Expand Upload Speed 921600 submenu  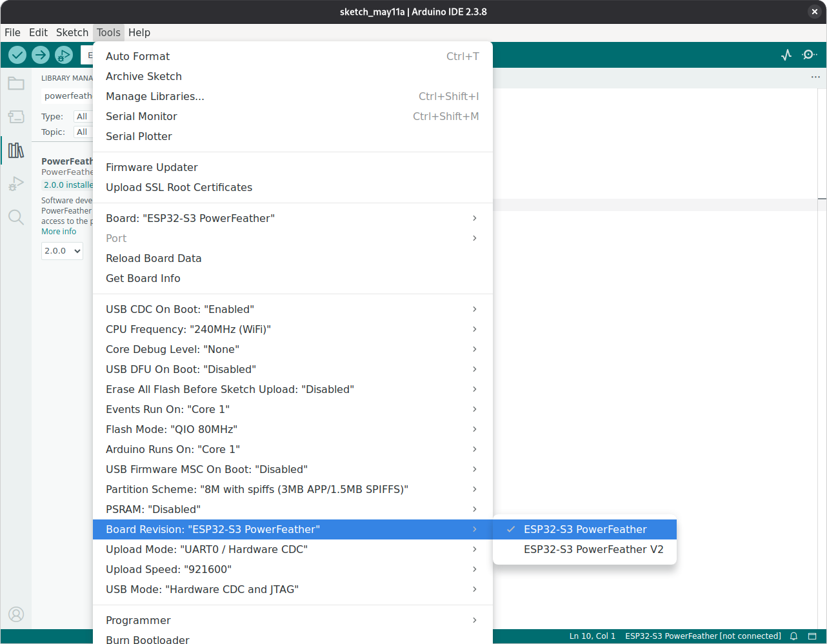(293, 569)
